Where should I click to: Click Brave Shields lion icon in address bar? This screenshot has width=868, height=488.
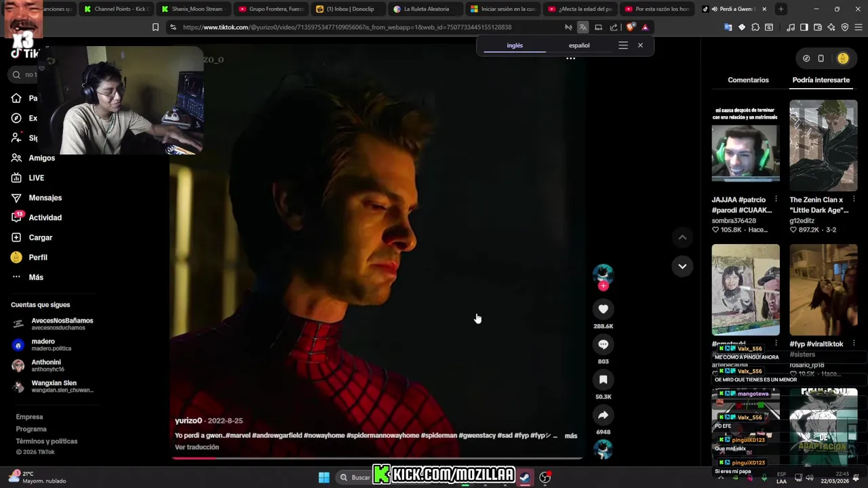[631, 27]
